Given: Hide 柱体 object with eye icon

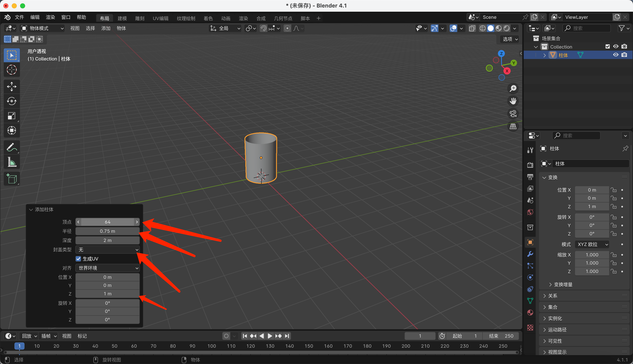Looking at the screenshot, I should coord(616,55).
